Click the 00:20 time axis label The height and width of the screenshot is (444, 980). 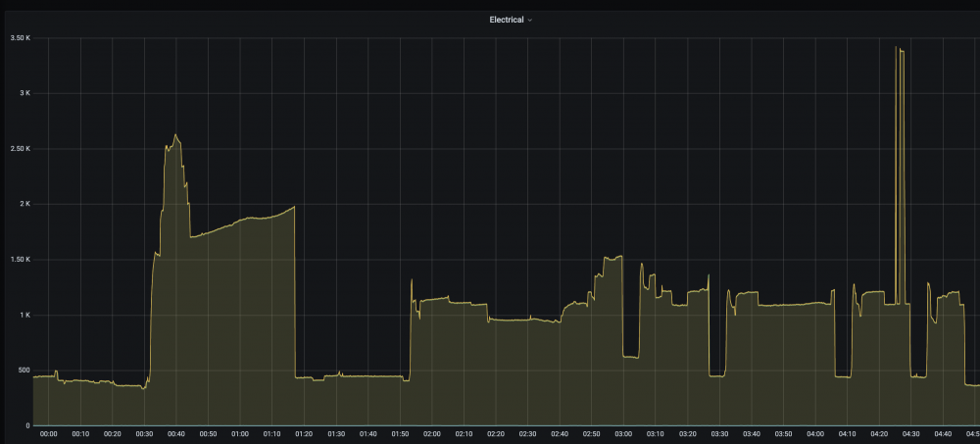(113, 434)
